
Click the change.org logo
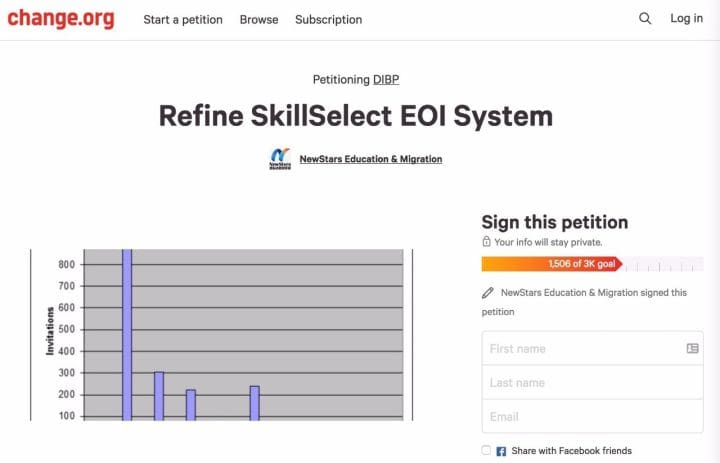tap(61, 19)
